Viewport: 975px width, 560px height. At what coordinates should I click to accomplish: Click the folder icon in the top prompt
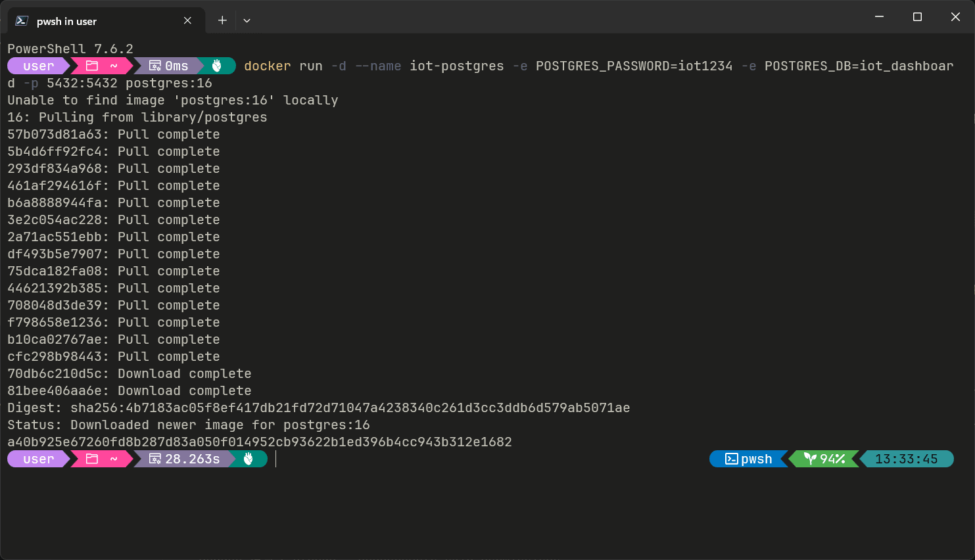pos(92,66)
